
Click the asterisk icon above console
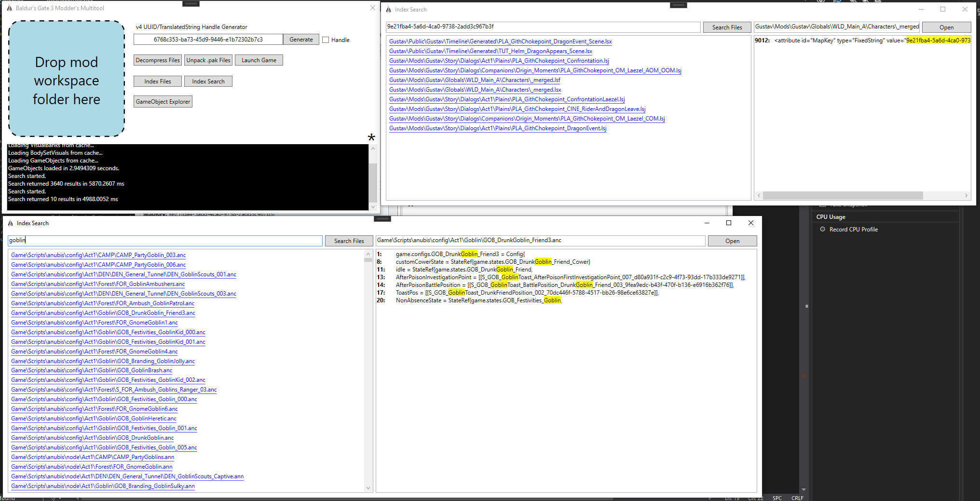[371, 138]
